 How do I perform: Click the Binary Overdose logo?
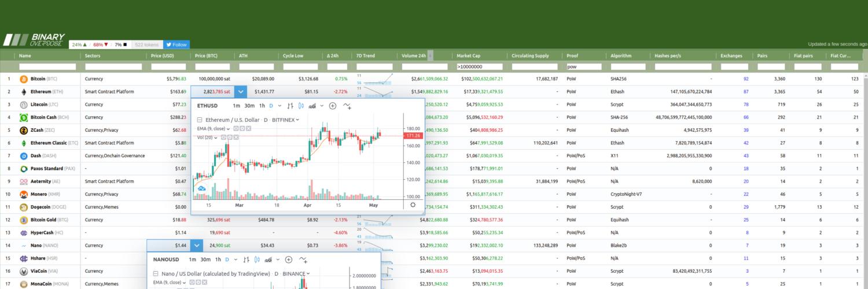[x=34, y=39]
